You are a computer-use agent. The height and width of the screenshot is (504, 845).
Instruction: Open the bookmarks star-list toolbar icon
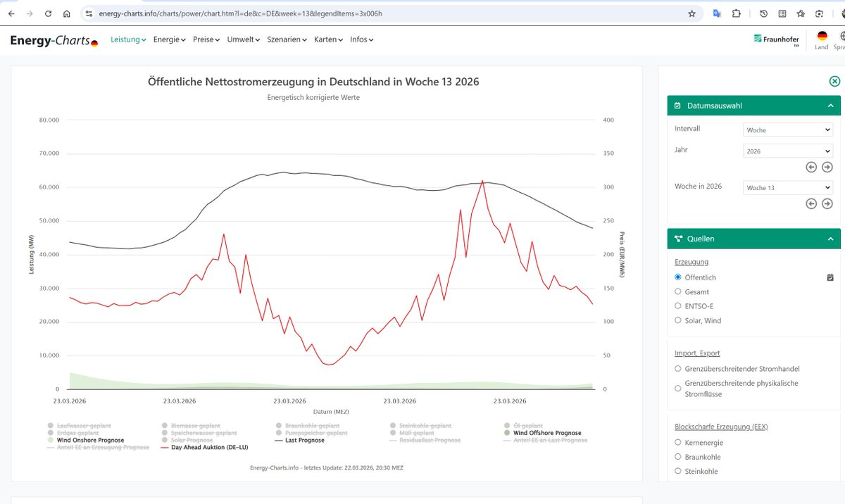click(801, 13)
